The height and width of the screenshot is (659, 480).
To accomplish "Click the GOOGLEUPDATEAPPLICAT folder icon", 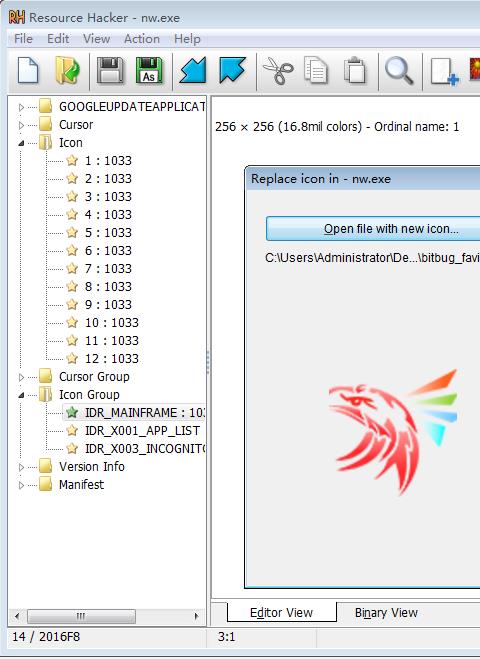I will (x=45, y=106).
